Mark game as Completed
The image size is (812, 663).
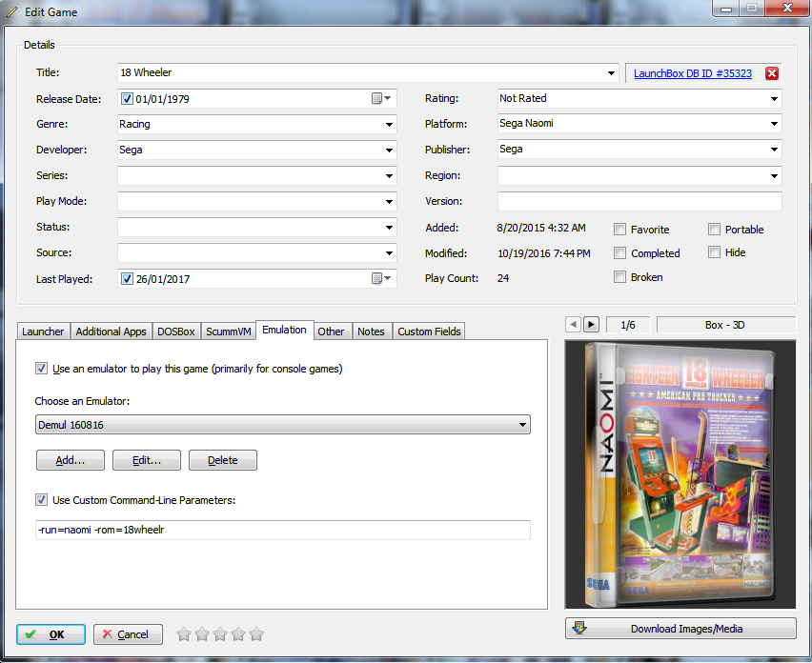pyautogui.click(x=619, y=252)
